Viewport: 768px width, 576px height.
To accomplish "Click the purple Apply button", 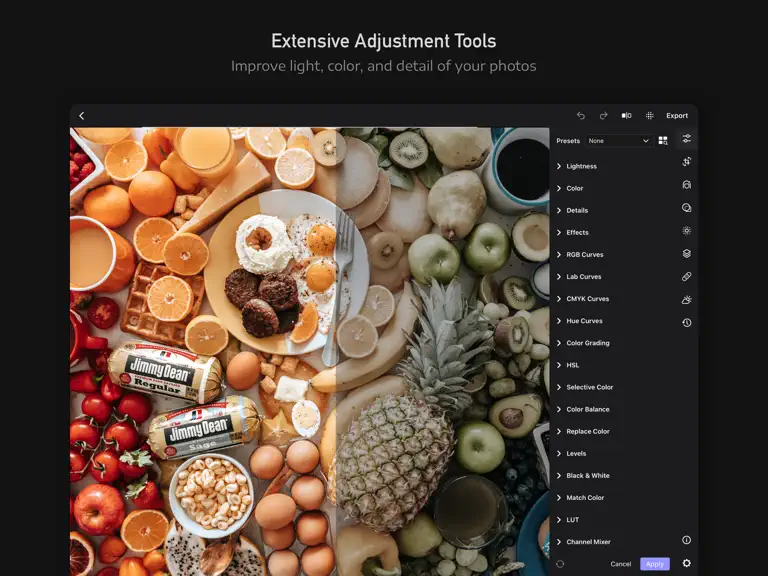I will (655, 564).
